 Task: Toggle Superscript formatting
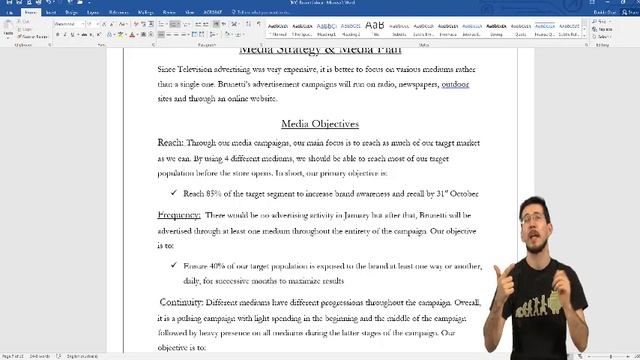tap(99, 35)
